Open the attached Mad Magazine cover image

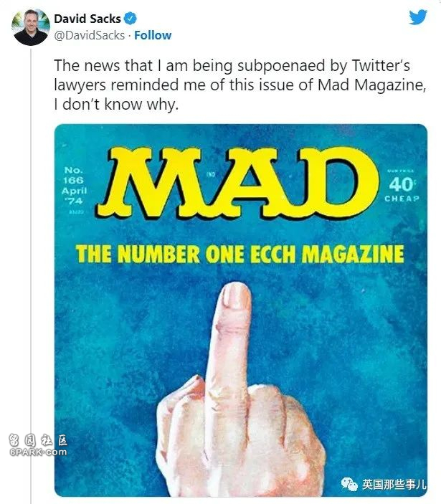(x=241, y=310)
